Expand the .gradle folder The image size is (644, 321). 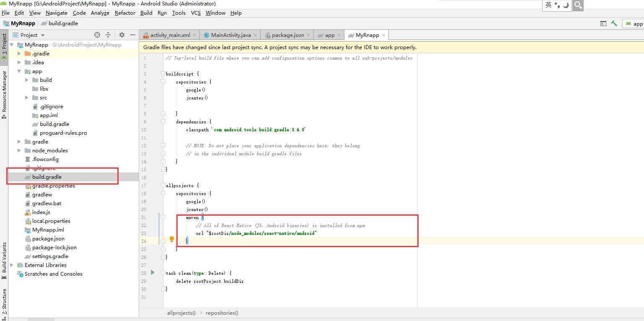[19, 53]
